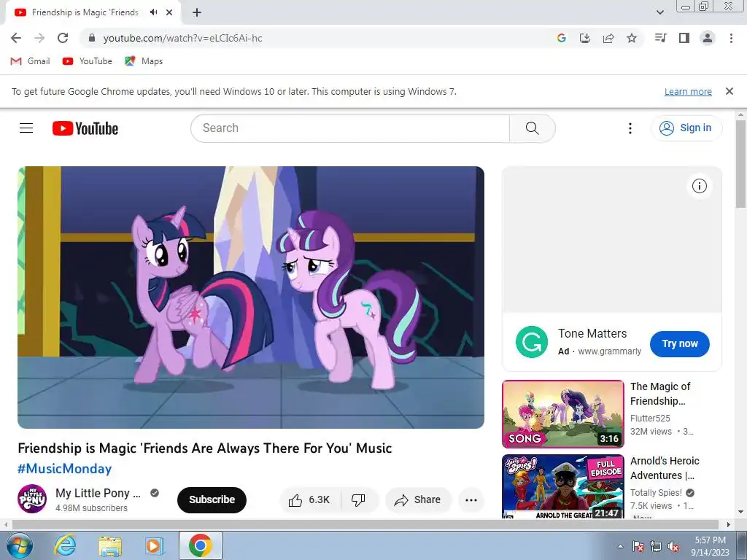Click share this page icon
This screenshot has height=560, width=747.
[x=608, y=38]
